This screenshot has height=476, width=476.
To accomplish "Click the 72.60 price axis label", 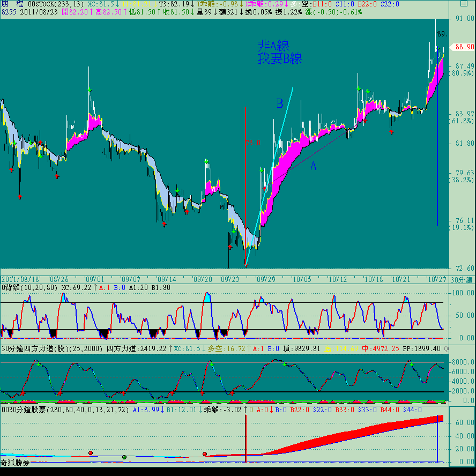I will 465,268.
